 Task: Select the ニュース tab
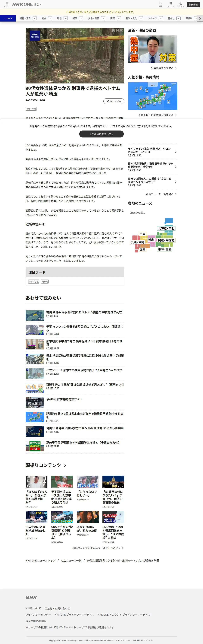pos(8,18)
